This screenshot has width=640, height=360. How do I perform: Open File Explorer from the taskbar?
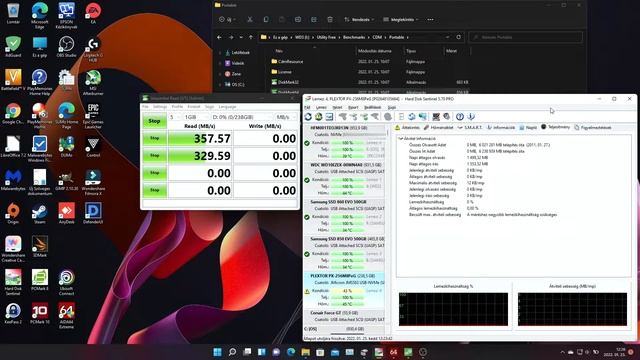click(x=305, y=352)
